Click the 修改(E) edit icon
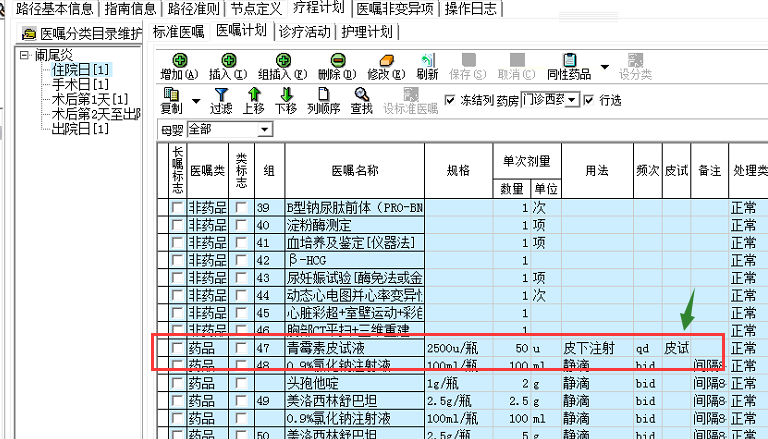The height and width of the screenshot is (439, 768). 386,60
